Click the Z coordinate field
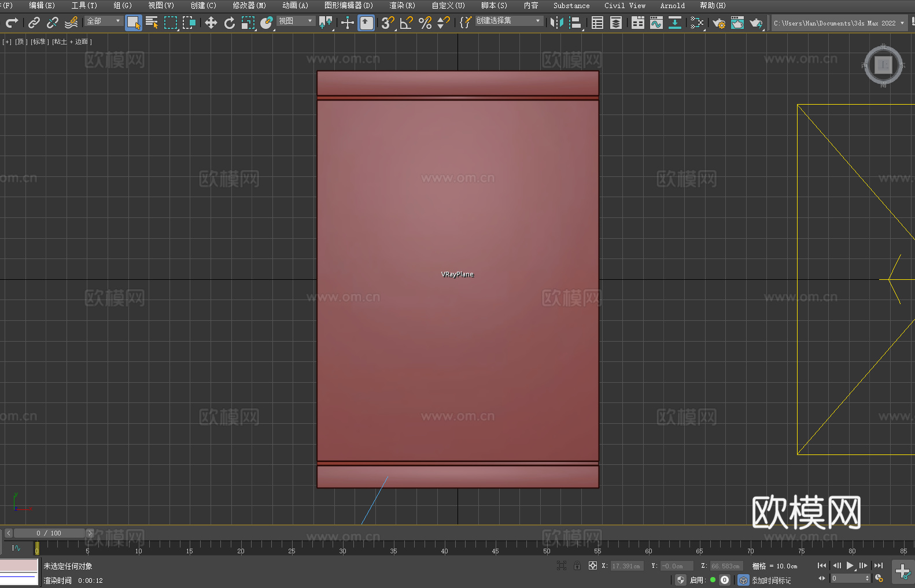Image resolution: width=915 pixels, height=588 pixels. point(726,566)
